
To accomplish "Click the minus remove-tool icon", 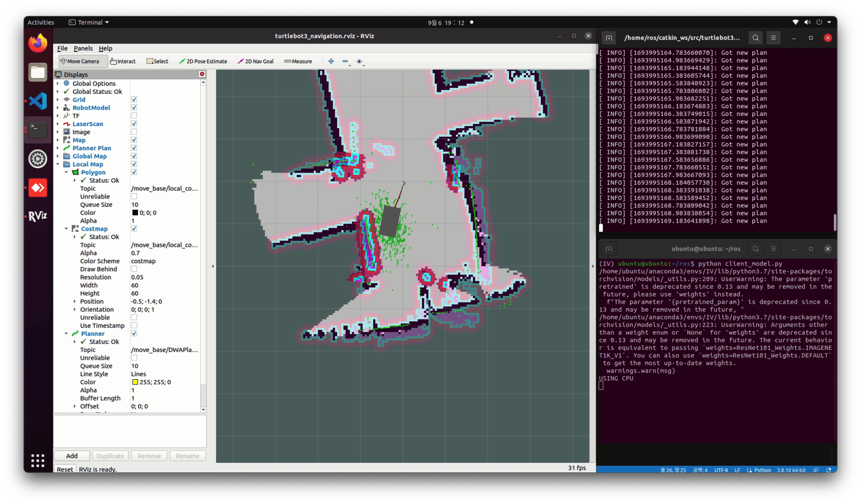I will point(345,61).
